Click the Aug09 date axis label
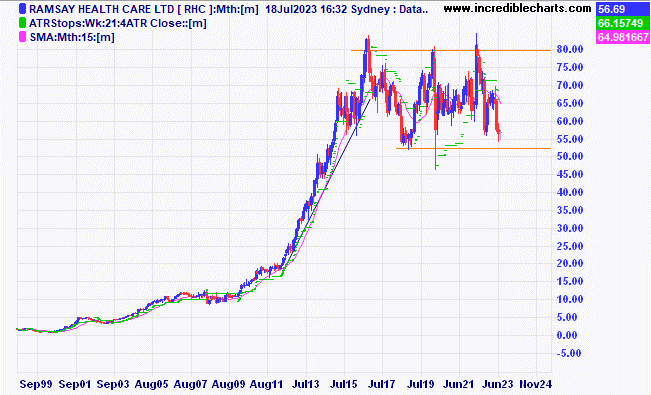This screenshot has width=651, height=395. (x=228, y=384)
